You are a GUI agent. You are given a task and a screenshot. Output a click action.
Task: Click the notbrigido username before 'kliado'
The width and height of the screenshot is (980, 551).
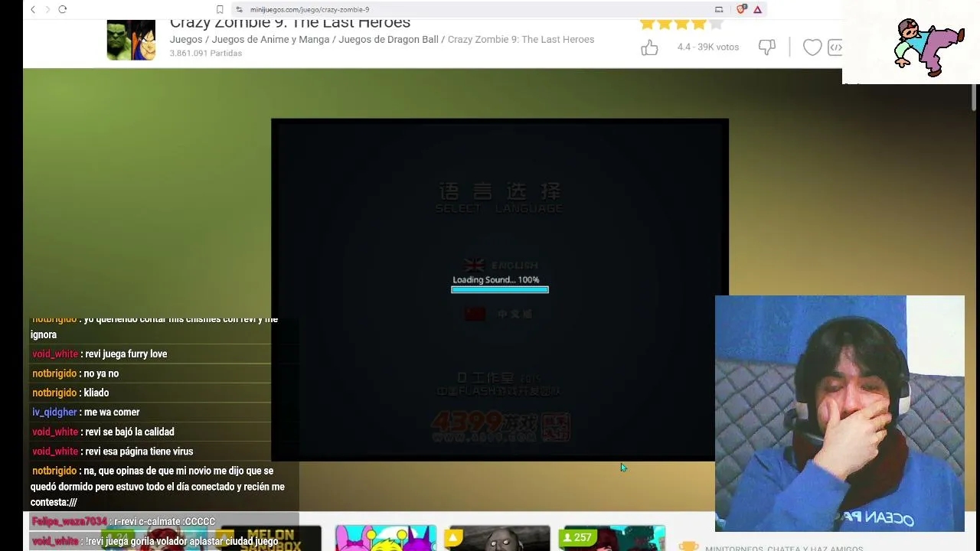54,393
